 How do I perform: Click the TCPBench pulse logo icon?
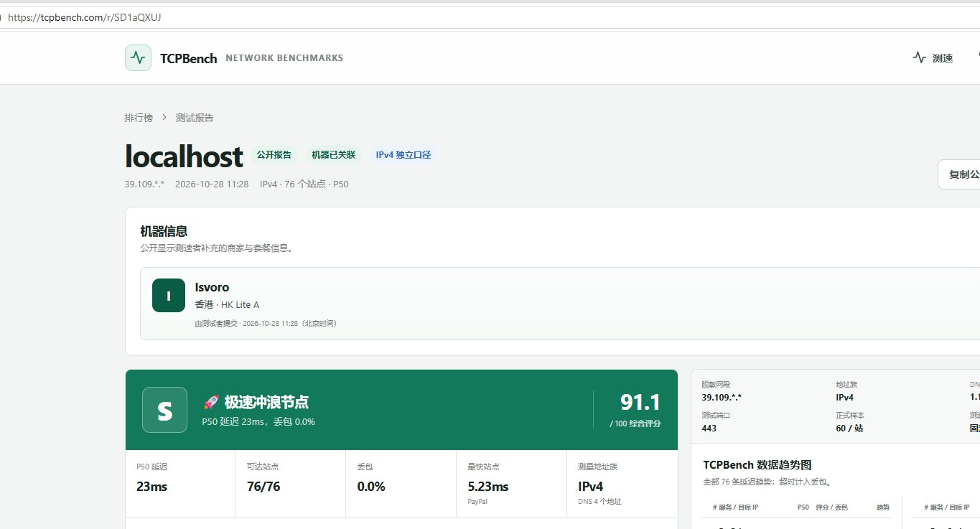coord(138,58)
